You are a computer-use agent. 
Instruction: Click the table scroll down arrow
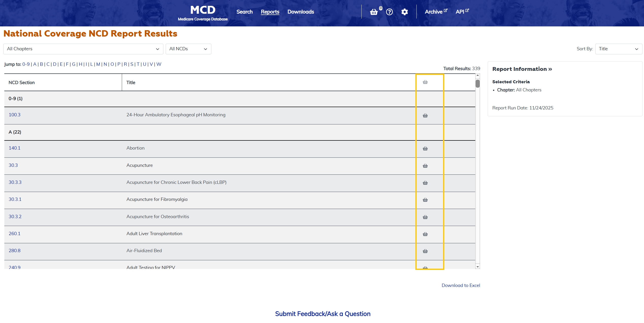pyautogui.click(x=478, y=267)
